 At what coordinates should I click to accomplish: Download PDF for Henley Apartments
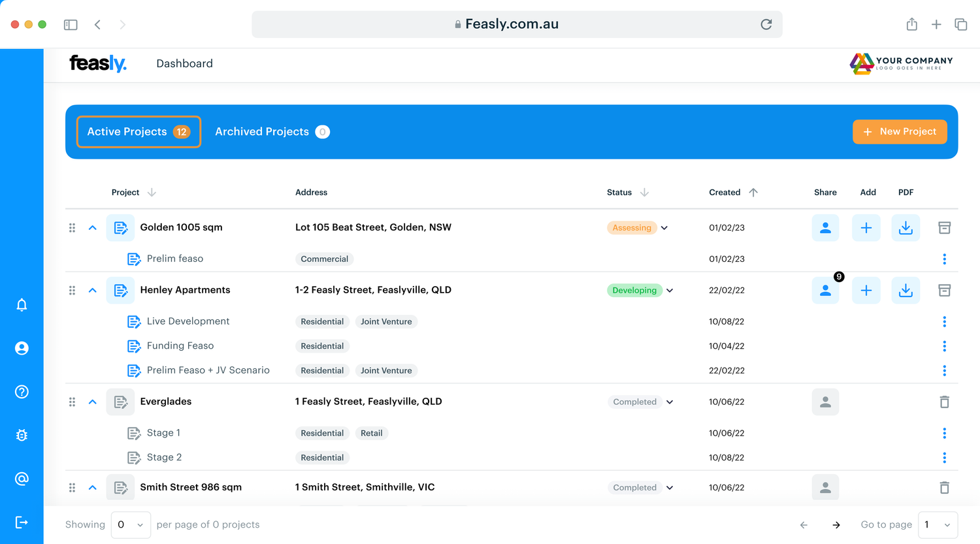(906, 290)
